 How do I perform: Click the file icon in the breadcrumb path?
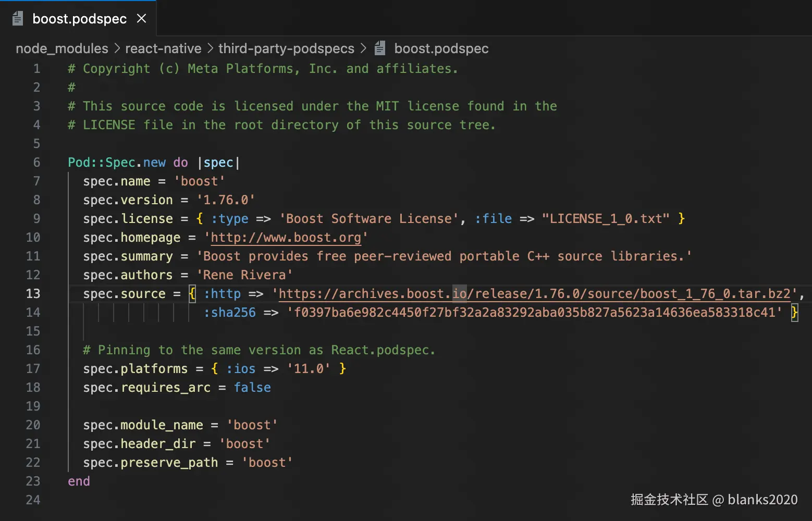[380, 48]
